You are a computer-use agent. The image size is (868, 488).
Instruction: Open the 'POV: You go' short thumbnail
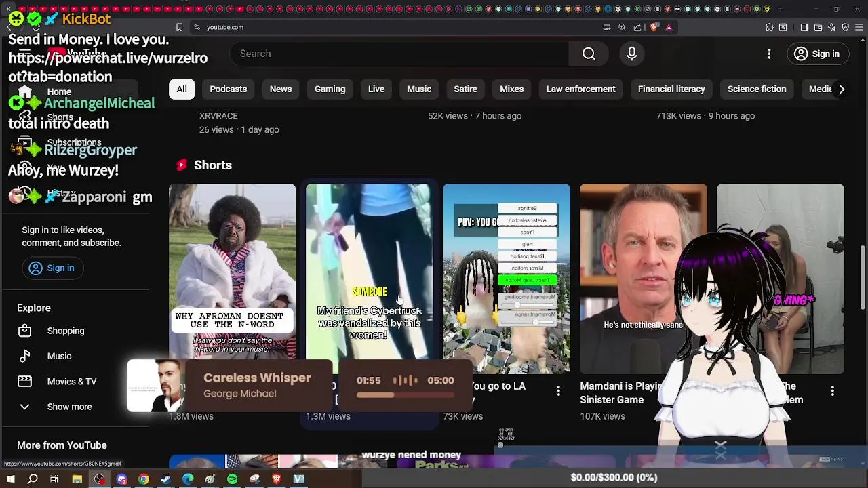tap(507, 279)
